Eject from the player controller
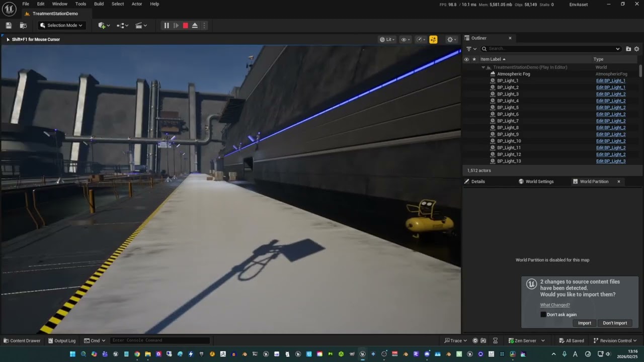The image size is (644, 362). [195, 25]
